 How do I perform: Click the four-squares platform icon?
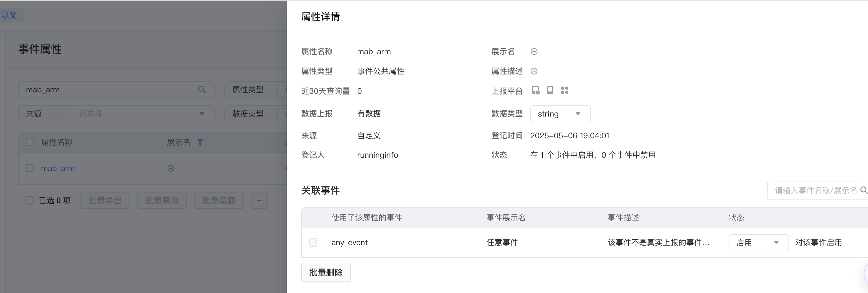[564, 91]
